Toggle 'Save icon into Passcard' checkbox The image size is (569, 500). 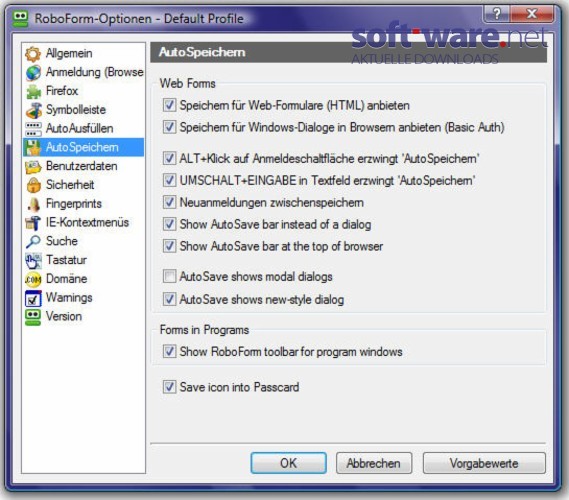pyautogui.click(x=169, y=387)
